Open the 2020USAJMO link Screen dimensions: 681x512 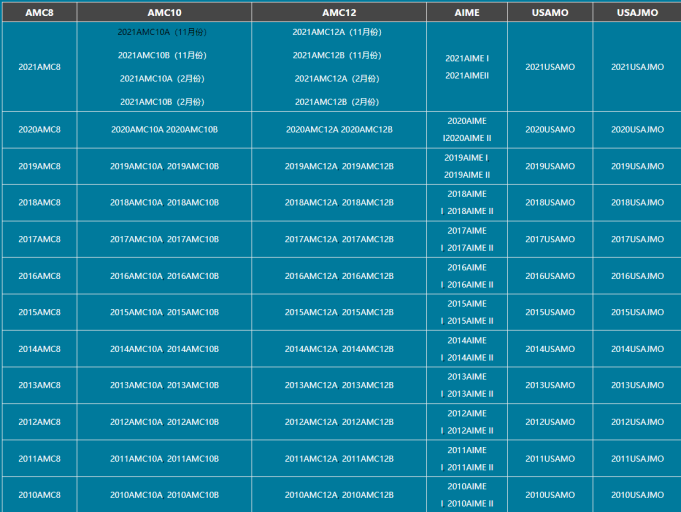[x=637, y=129]
